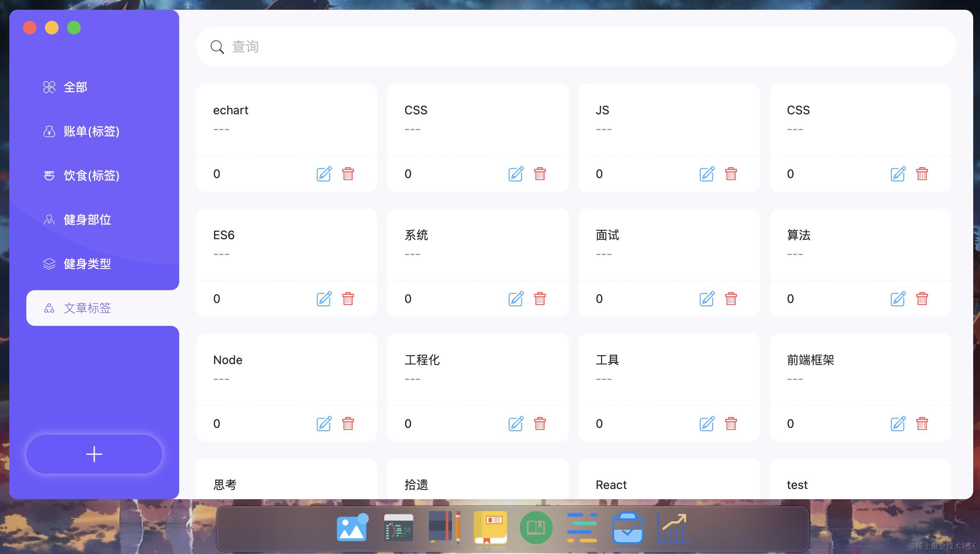Screen dimensions: 980x554
Task: Open the 全部 sidebar section
Action: [x=75, y=87]
